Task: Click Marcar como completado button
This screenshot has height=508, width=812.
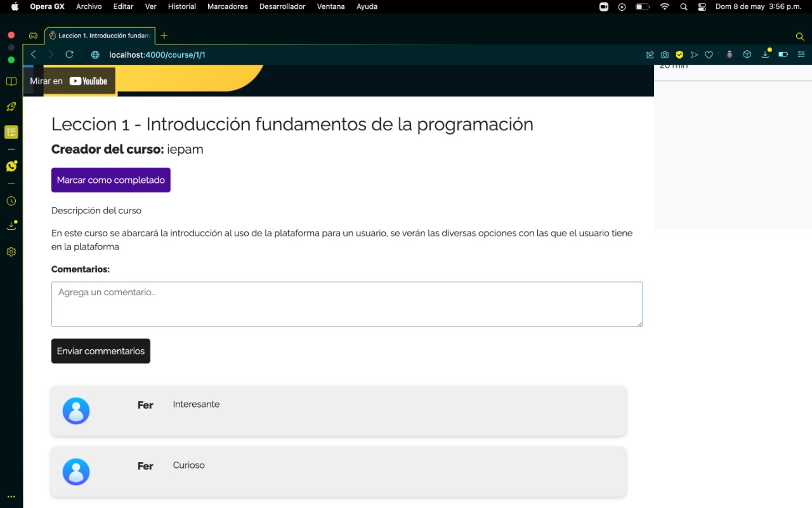Action: (111, 180)
